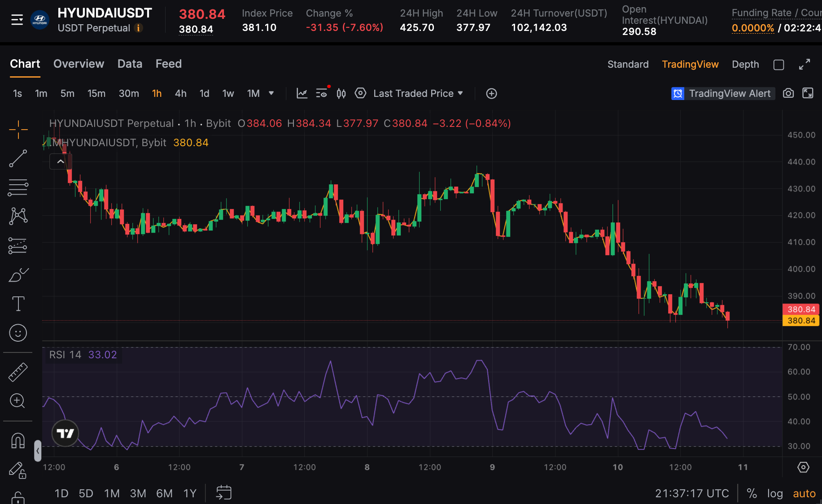Image resolution: width=822 pixels, height=504 pixels.
Task: Select the 1M timeframe in top toolbar
Action: click(x=254, y=93)
